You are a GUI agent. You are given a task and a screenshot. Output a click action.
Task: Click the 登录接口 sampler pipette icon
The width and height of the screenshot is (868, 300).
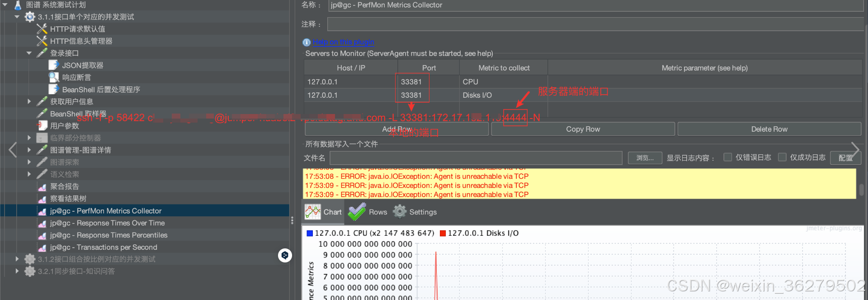pyautogui.click(x=42, y=53)
